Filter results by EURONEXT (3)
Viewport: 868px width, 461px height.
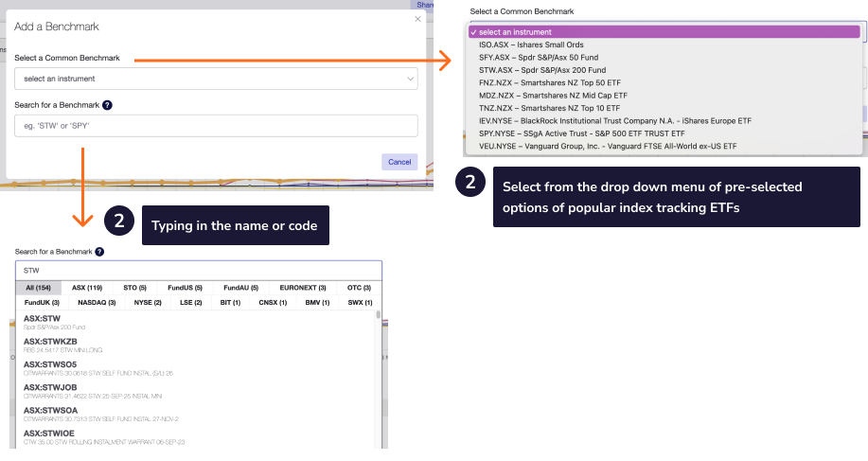303,288
